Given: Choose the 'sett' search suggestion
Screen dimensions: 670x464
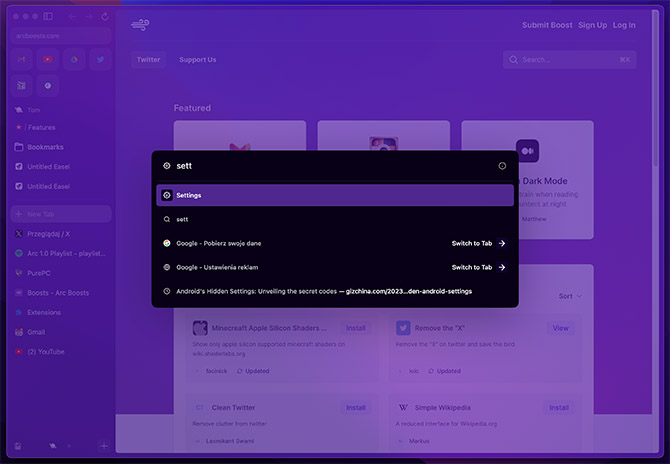Looking at the screenshot, I should [335, 219].
